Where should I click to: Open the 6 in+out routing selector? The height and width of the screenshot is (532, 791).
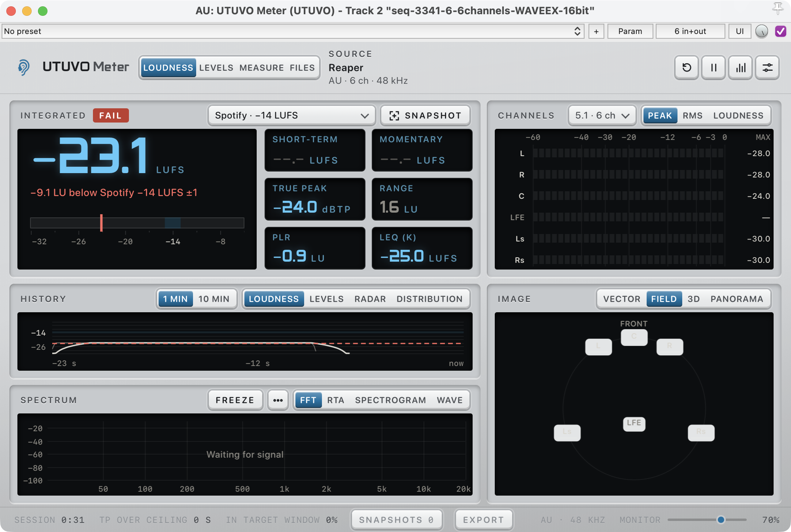(690, 31)
